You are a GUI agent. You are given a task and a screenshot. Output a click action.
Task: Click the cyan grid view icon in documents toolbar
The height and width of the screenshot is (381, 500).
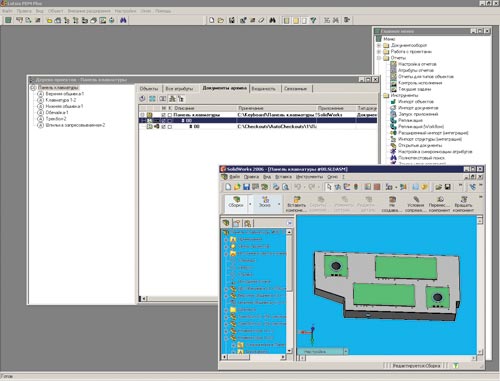tap(152, 99)
